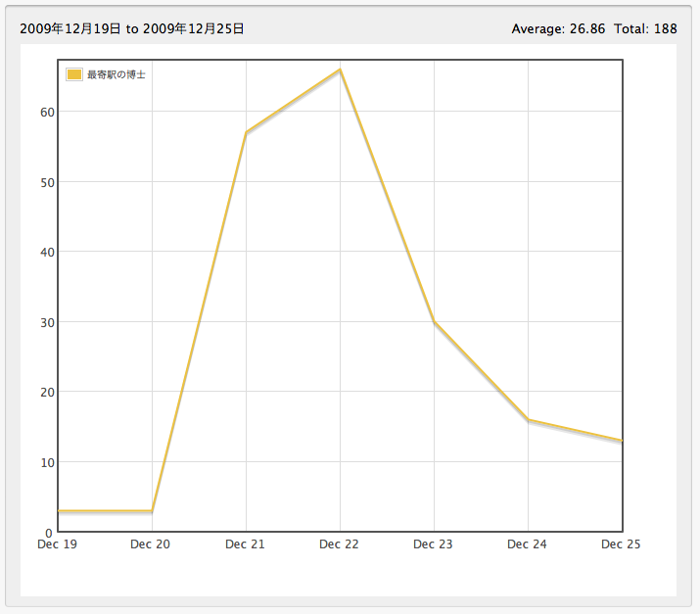Click the Dec 25 x-axis label
Screen dimensions: 700x614
pos(621,544)
